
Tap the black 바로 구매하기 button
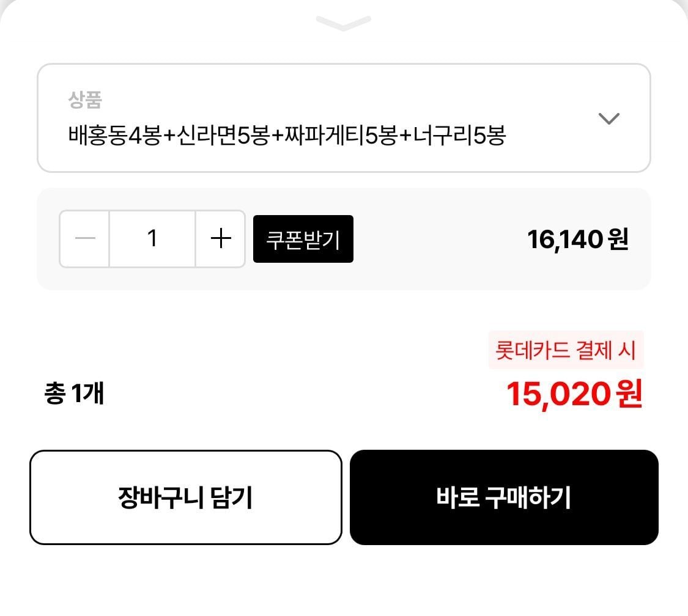tap(504, 497)
